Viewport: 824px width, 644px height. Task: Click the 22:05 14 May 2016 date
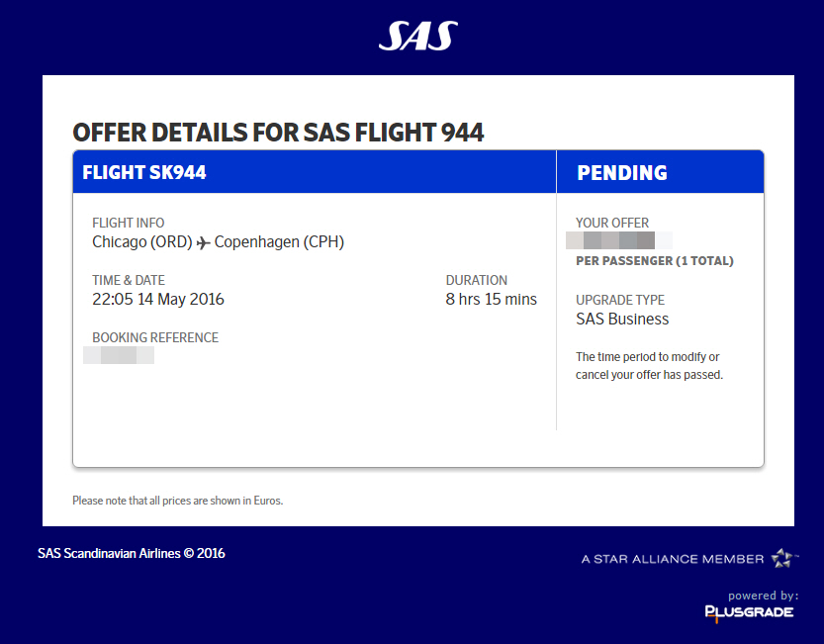pos(158,299)
